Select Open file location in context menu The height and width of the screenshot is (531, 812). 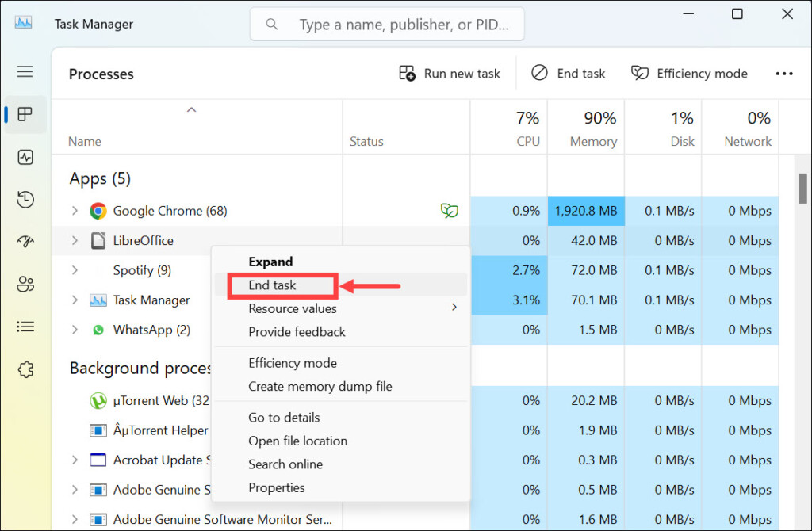297,441
